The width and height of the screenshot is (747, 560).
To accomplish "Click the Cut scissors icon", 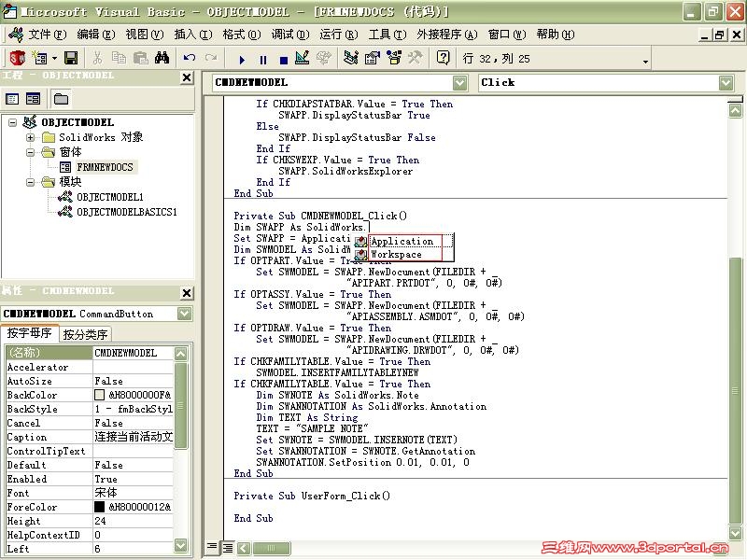I will coord(97,58).
